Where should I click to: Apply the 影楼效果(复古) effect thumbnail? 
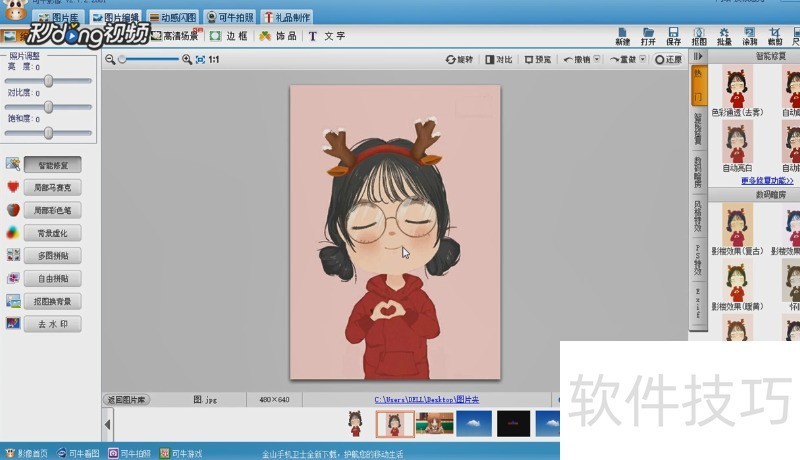point(737,225)
